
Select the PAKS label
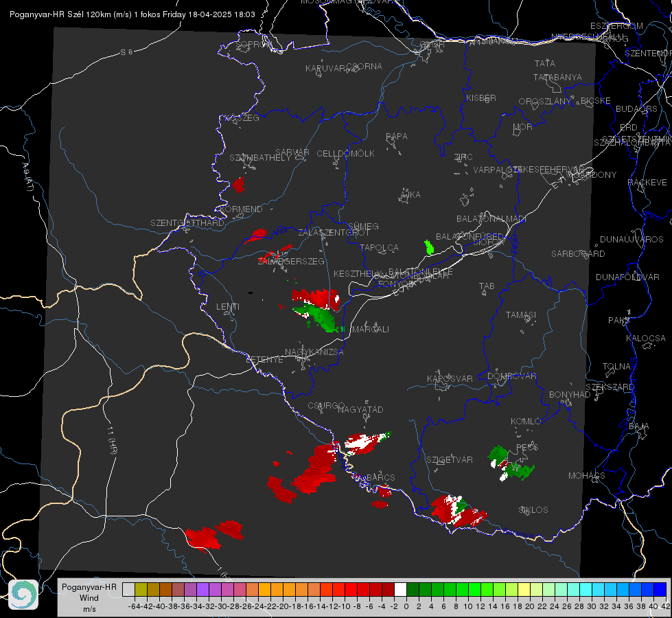(618, 321)
